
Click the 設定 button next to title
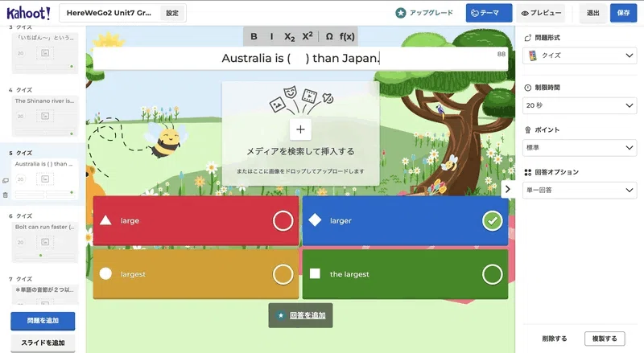[x=172, y=13]
